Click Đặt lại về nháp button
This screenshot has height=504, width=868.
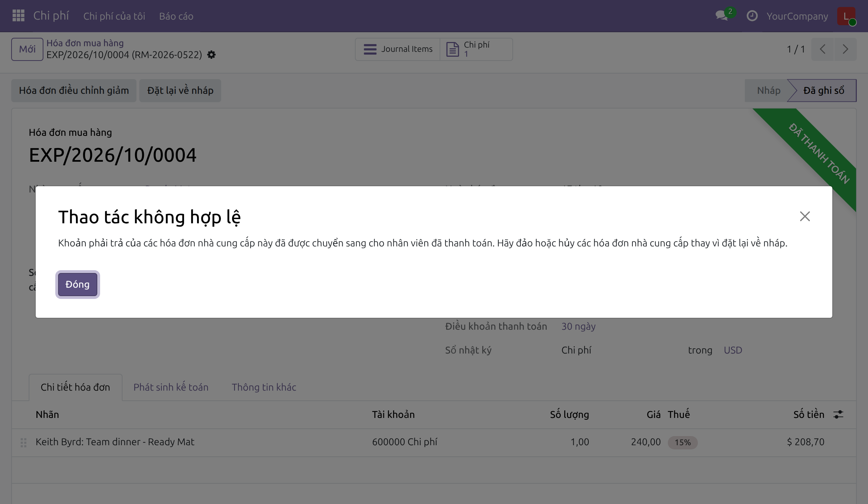(x=180, y=90)
